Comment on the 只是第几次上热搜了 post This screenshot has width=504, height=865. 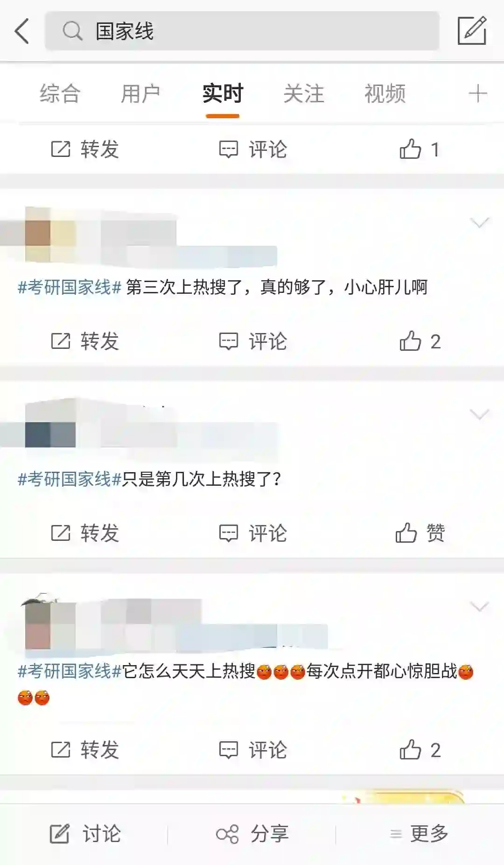click(252, 533)
